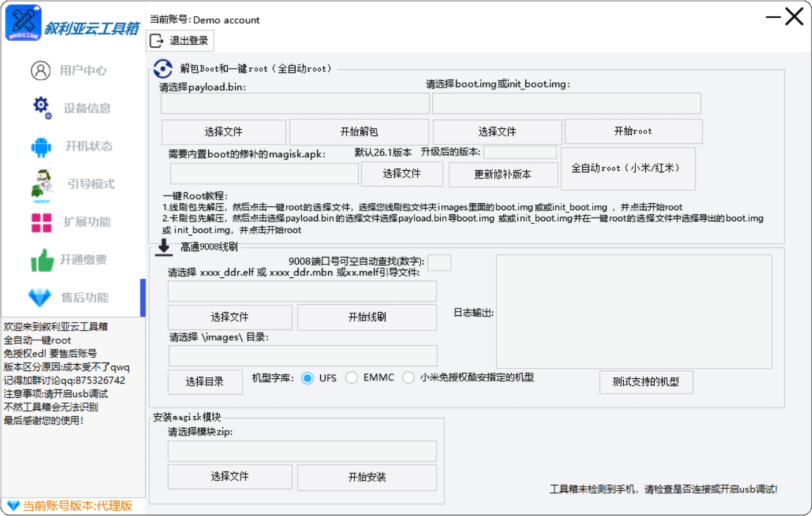This screenshot has height=516, width=812.
Task: Click the Android robot boot status icon
Action: pos(41,147)
